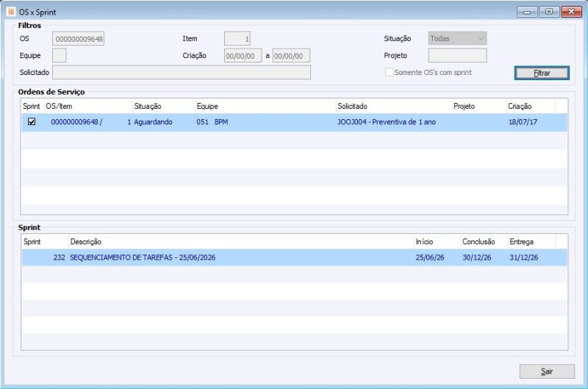
Task: Click Solicitado column header in orders grid
Action: (394, 106)
